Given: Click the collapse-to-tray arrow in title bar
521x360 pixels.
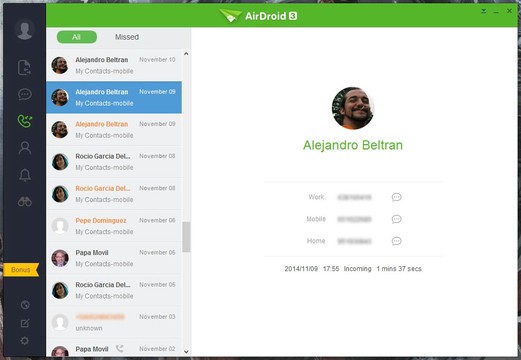Looking at the screenshot, I should coord(484,12).
